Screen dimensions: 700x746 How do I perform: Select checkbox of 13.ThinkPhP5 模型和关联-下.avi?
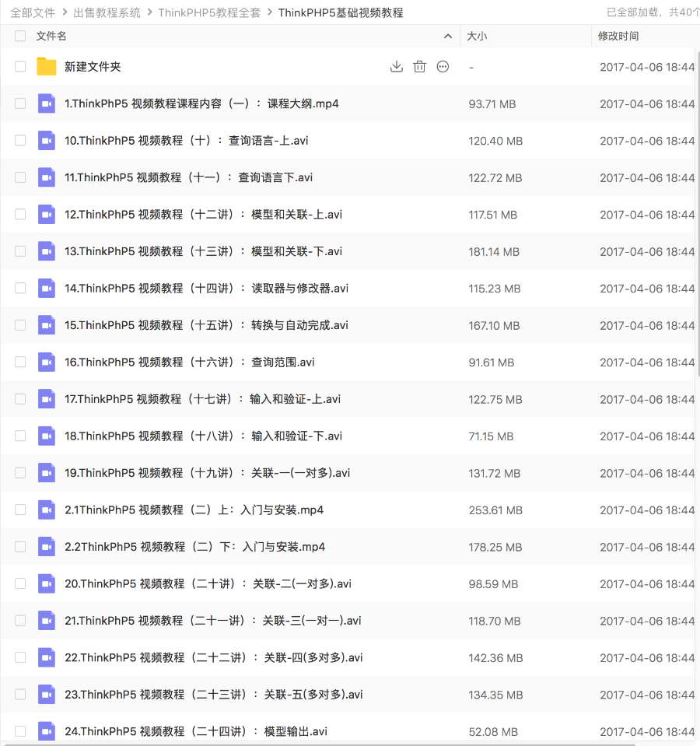coord(20,251)
